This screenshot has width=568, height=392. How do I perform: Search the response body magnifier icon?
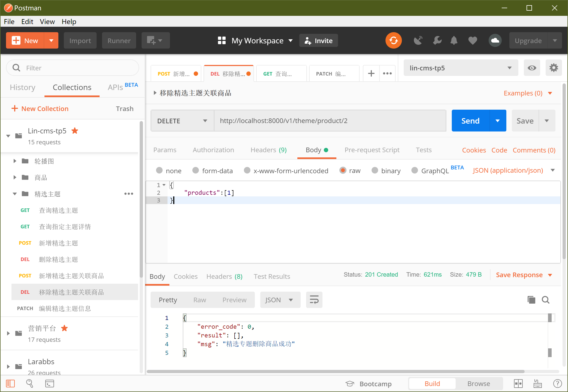546,300
